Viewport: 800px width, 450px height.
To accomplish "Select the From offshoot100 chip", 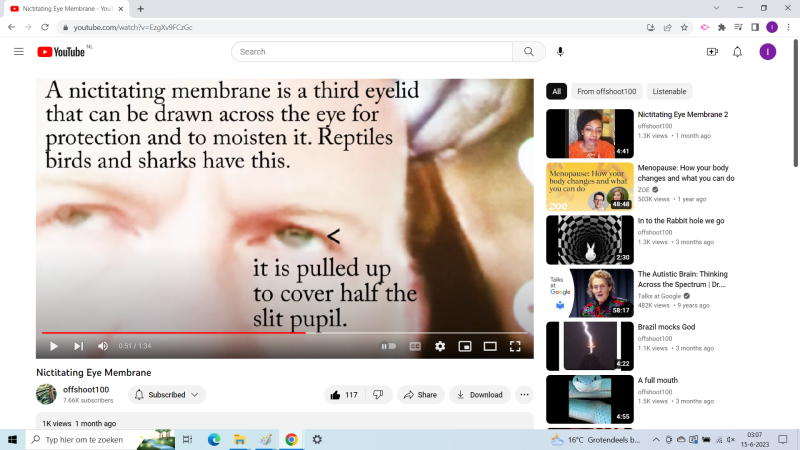I will click(607, 91).
